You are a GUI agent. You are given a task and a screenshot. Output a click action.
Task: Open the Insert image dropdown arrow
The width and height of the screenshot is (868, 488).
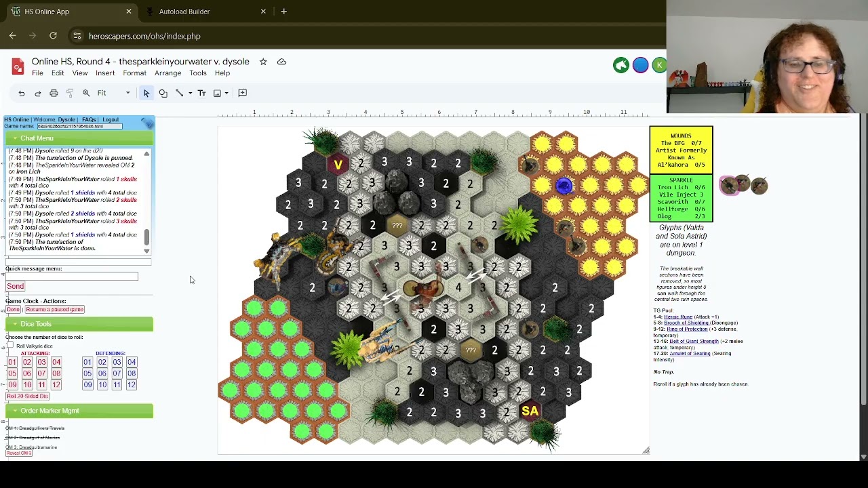(x=226, y=93)
